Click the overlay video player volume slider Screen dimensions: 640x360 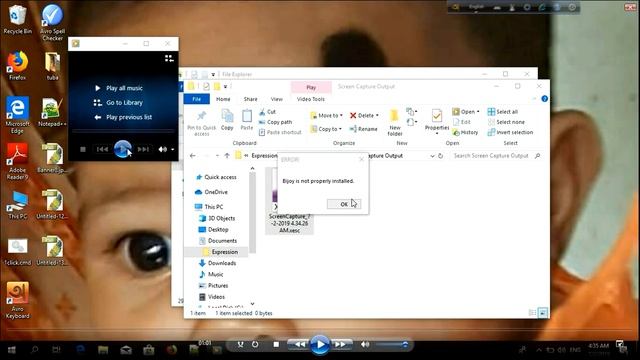point(392,345)
